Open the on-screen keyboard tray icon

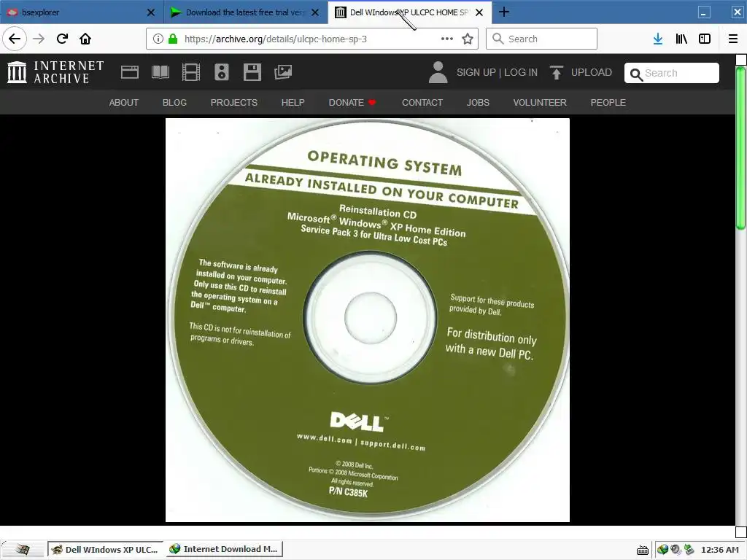click(643, 550)
